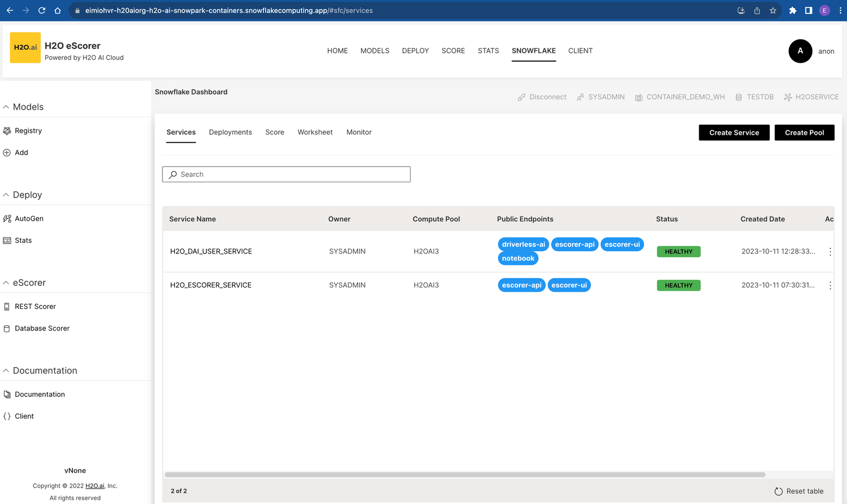This screenshot has height=504, width=847.
Task: Follow the H2O.ai copyright link
Action: click(95, 486)
